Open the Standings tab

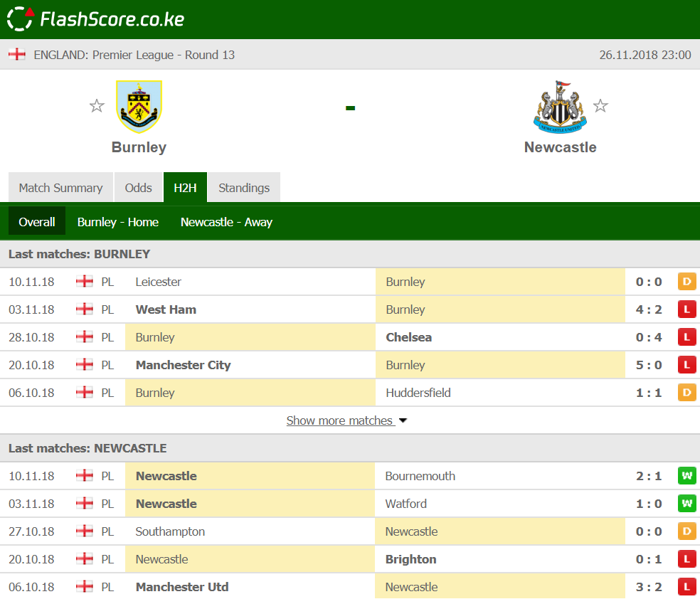[244, 188]
